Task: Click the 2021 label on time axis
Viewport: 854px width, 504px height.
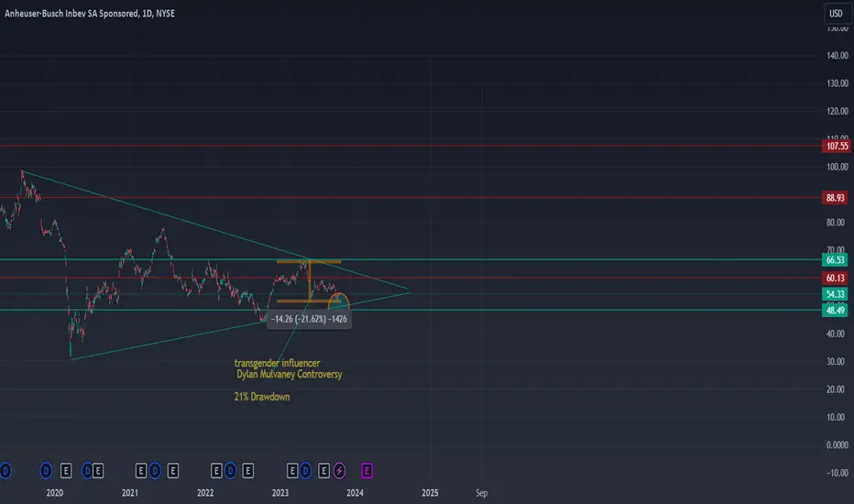Action: (129, 493)
